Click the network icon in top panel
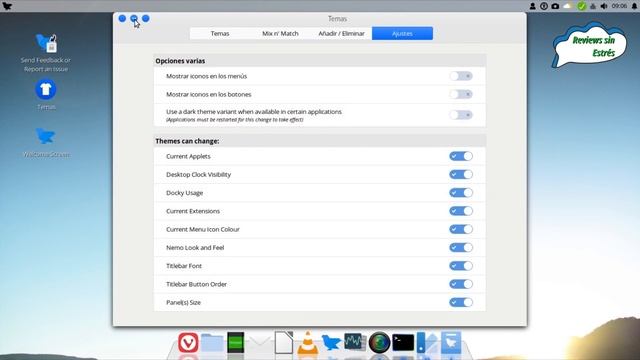The image size is (640, 360). coord(593,6)
